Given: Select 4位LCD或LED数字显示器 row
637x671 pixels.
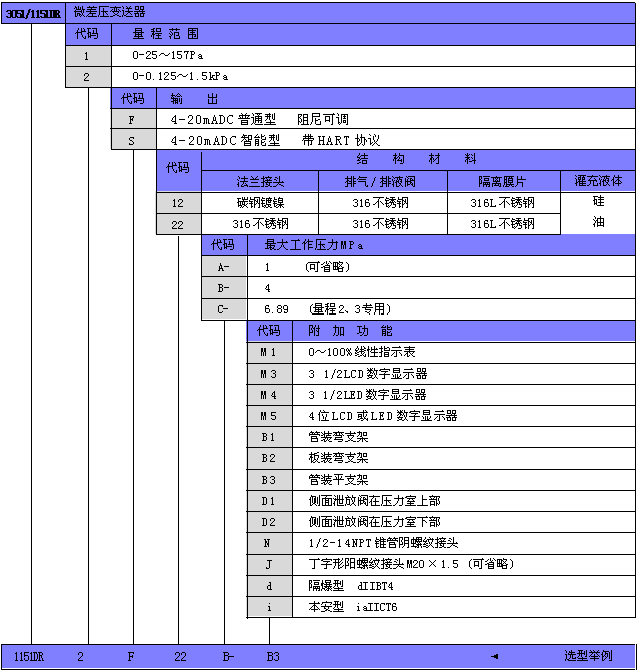Looking at the screenshot, I should point(464,416).
